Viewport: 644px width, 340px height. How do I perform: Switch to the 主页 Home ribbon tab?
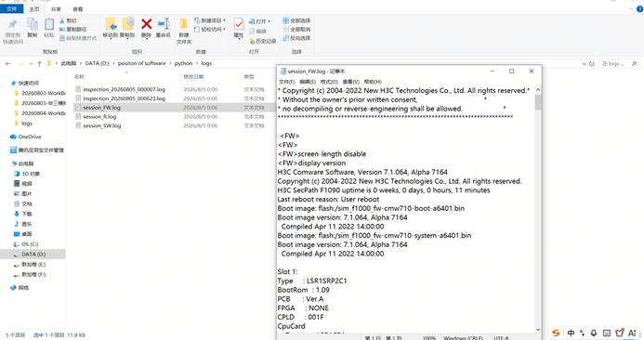click(34, 8)
